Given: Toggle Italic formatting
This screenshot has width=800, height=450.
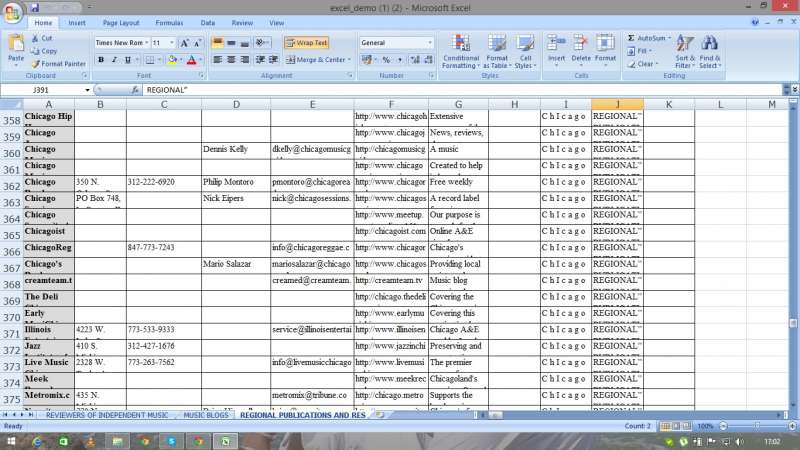Looking at the screenshot, I should point(114,60).
